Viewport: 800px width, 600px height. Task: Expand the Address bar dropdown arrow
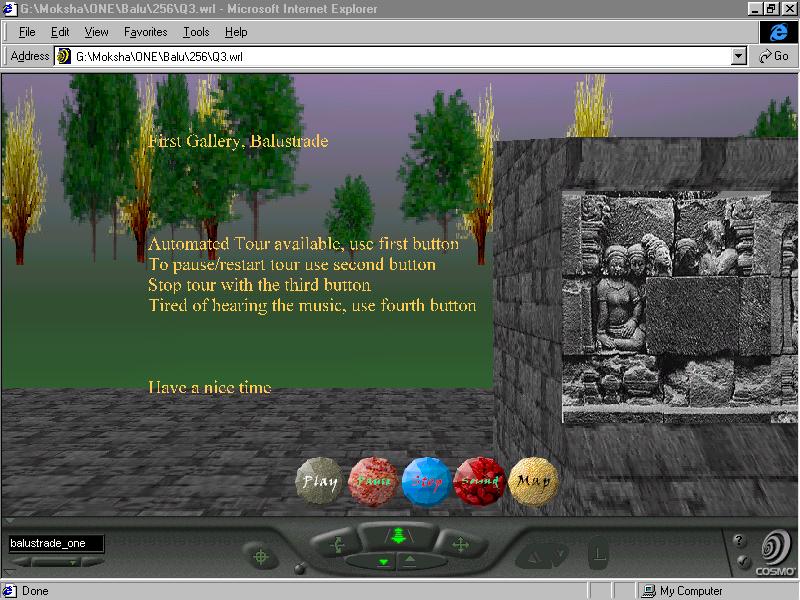[739, 57]
